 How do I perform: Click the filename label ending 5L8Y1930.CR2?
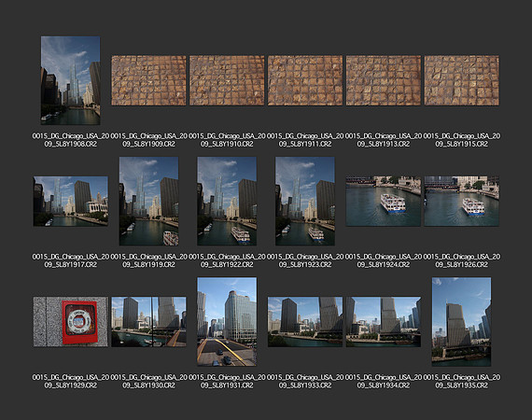[149, 382]
